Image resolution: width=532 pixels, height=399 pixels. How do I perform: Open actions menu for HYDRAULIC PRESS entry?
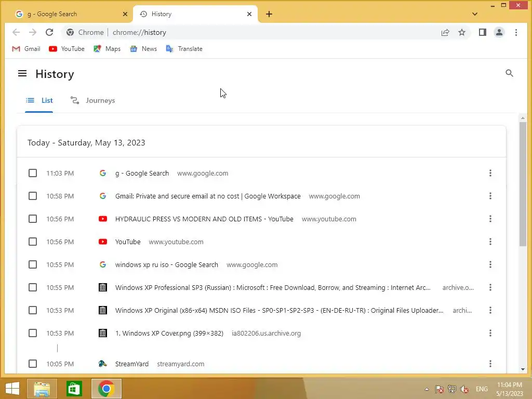(490, 219)
